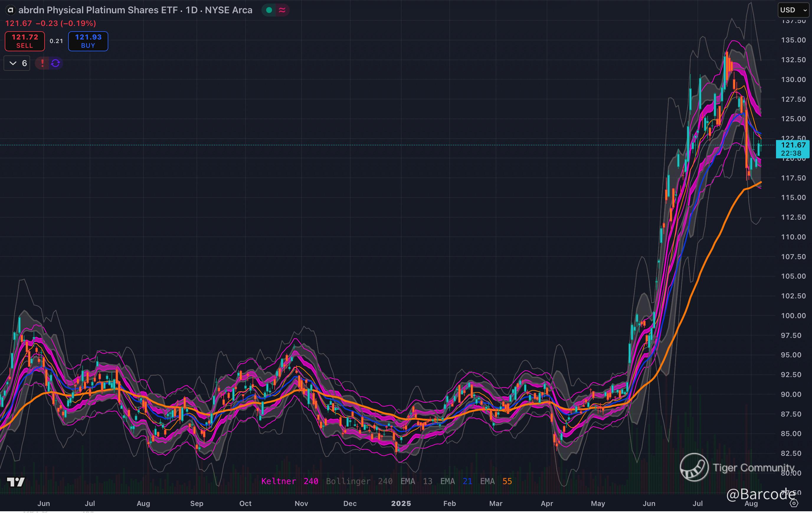Viewport: 812px width, 513px height.
Task: Open the USD currency dropdown
Action: tap(793, 10)
